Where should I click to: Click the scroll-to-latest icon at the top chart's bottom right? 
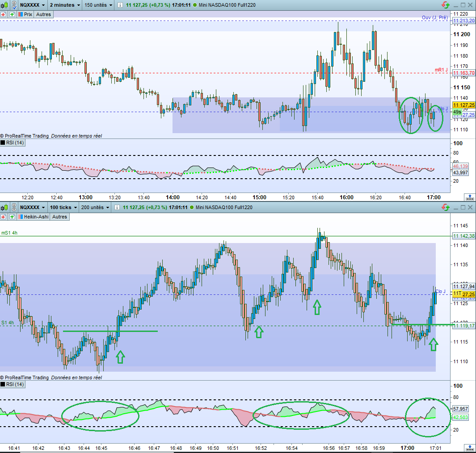pyautogui.click(x=470, y=197)
